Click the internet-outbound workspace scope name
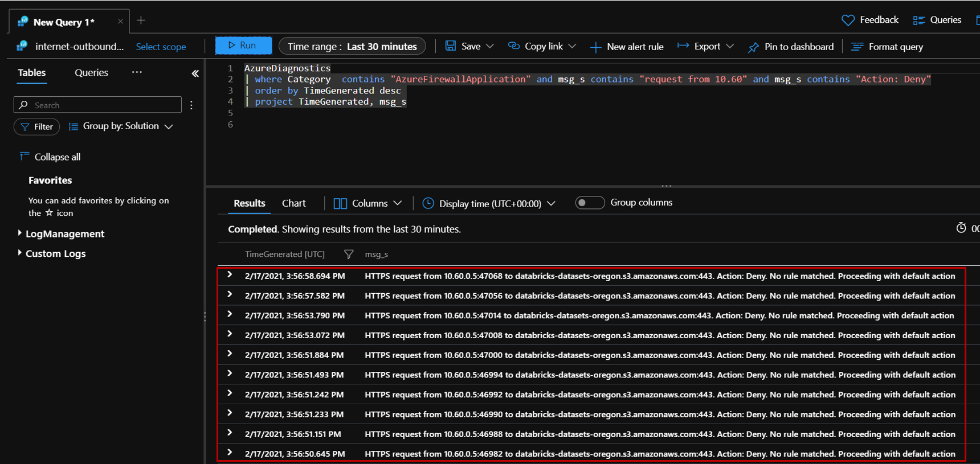980x464 pixels. [x=79, y=47]
